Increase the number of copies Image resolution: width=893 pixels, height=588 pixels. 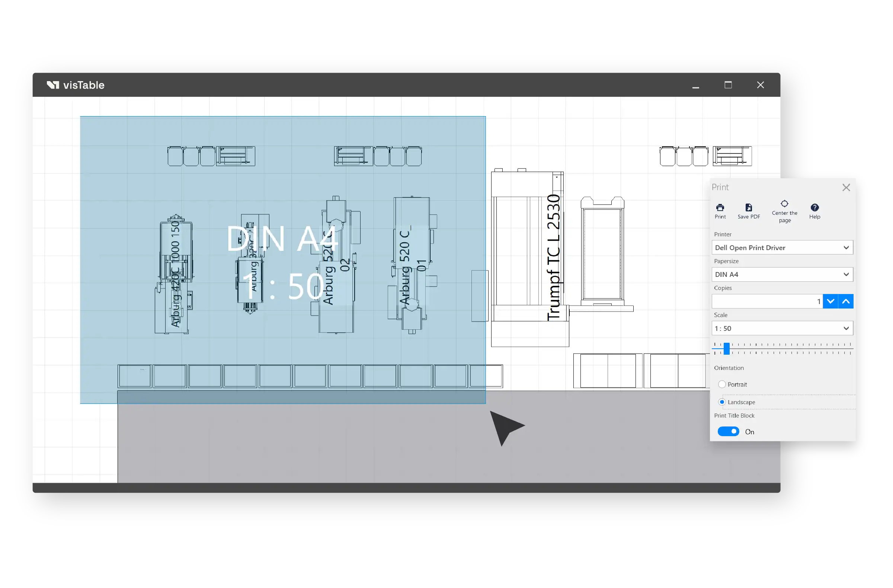(846, 301)
